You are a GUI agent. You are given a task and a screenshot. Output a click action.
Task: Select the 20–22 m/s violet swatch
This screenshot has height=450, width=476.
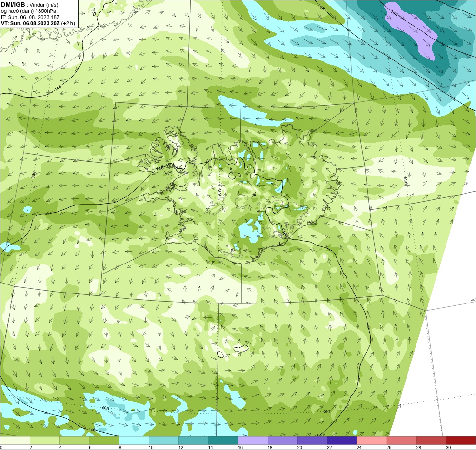[312, 440]
